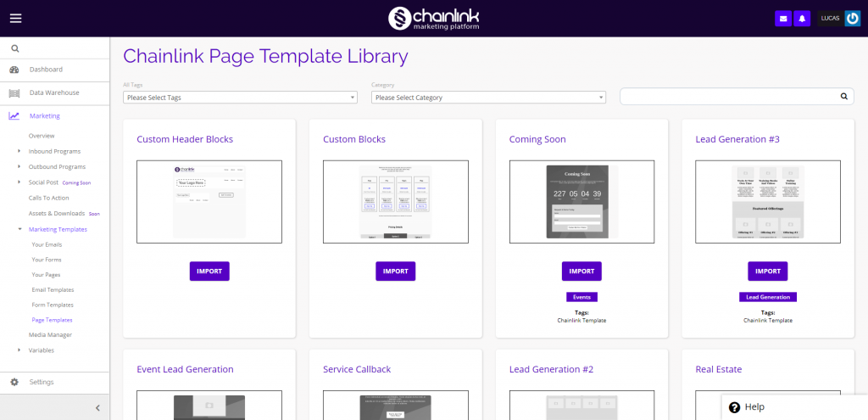Screen dimensions: 868x420
Task: Click the Event Lead Generation title
Action: [185, 369]
